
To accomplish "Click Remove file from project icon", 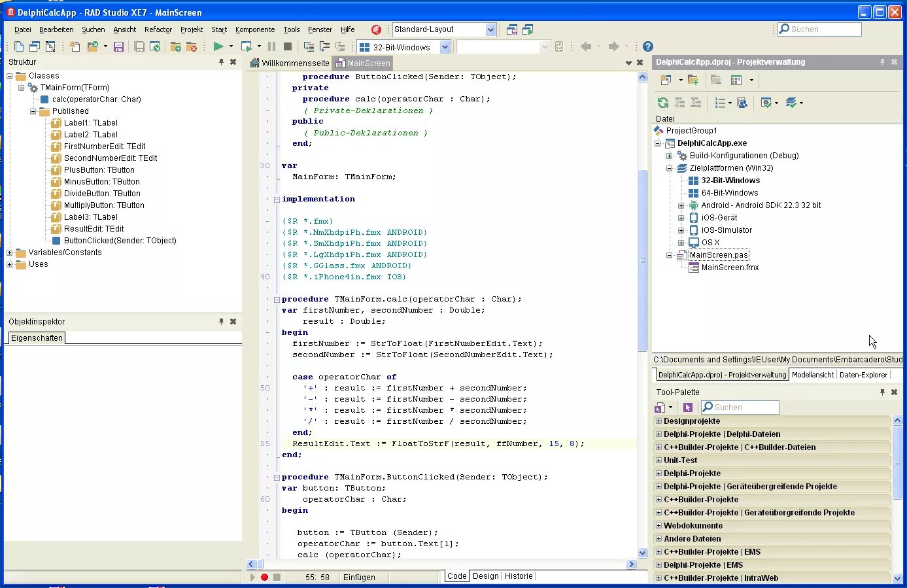I will tap(191, 46).
